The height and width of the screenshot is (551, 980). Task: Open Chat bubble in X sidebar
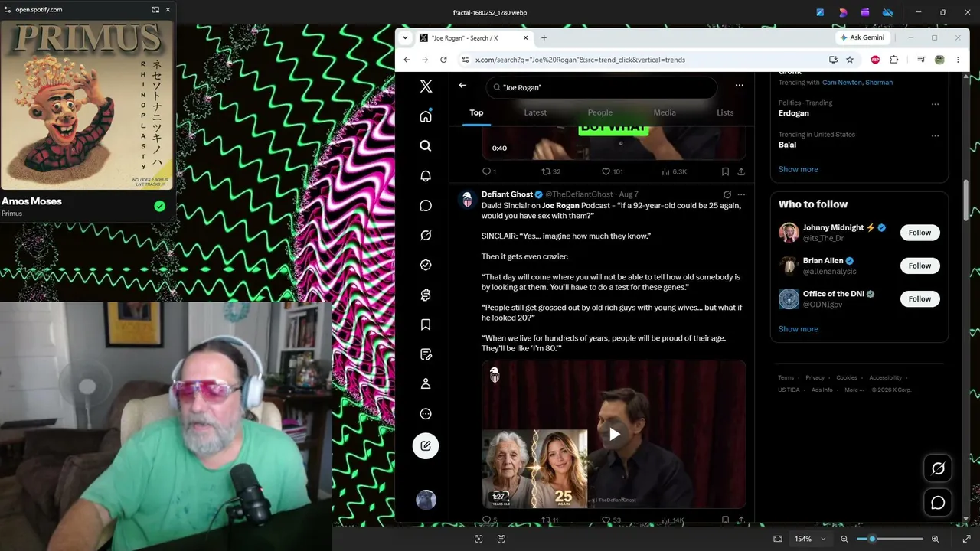(x=426, y=206)
